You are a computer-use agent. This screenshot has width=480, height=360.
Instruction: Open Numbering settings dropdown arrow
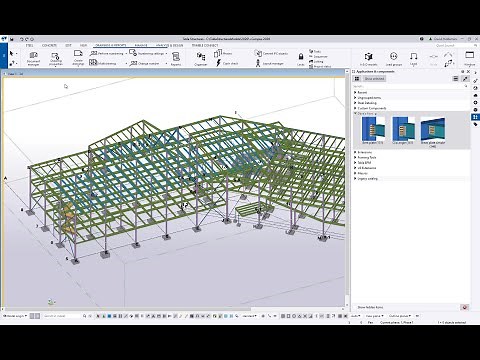[x=166, y=53]
